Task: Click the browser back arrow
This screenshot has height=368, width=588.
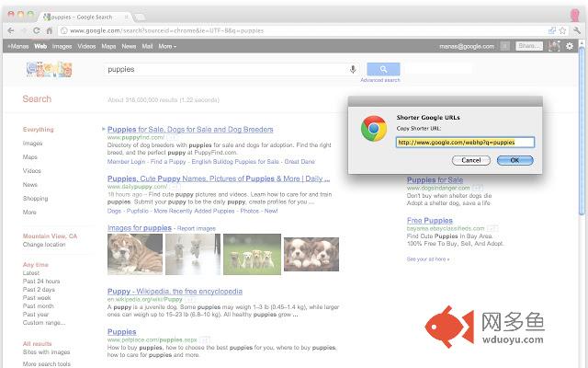Action: click(11, 30)
